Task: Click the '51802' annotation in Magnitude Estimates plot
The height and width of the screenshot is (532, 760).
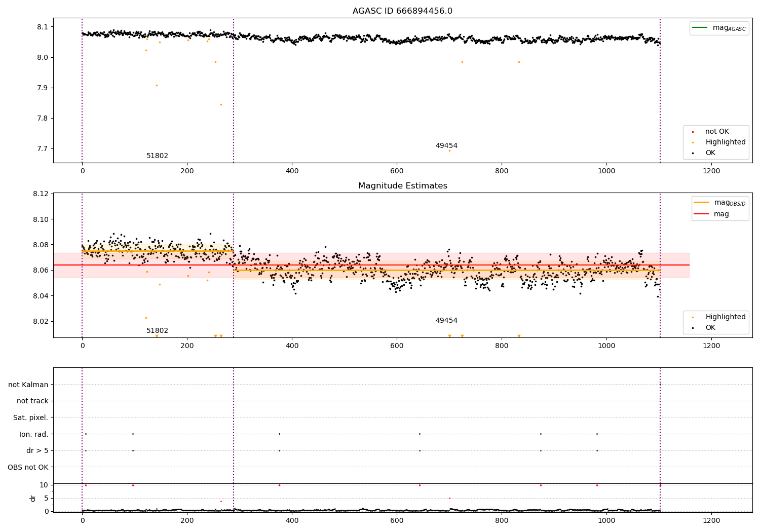Action: coord(157,331)
